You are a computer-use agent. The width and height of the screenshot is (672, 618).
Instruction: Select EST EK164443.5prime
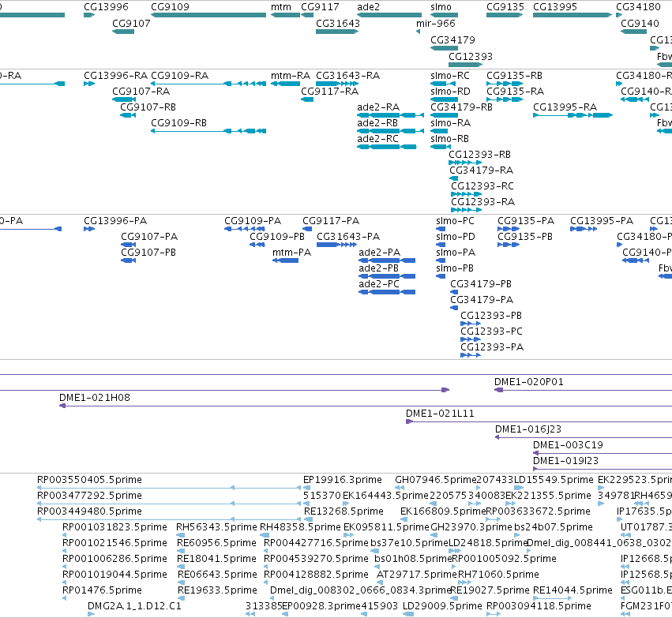347,504
